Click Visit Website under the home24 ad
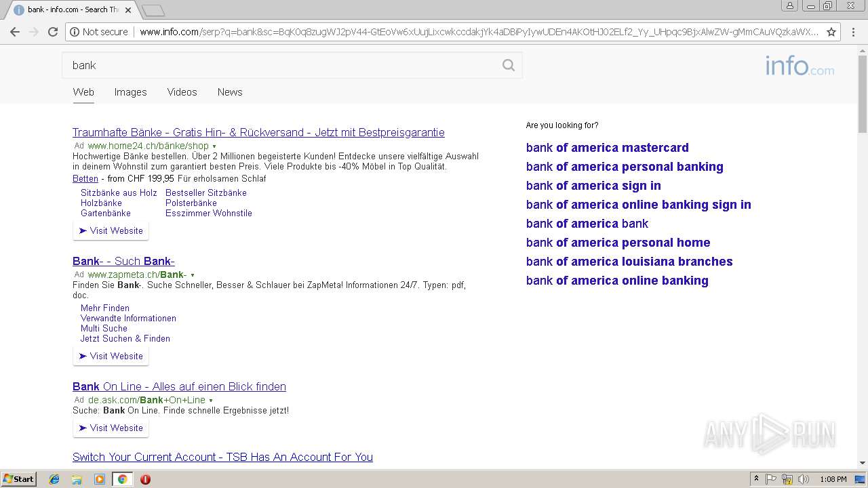 [111, 231]
